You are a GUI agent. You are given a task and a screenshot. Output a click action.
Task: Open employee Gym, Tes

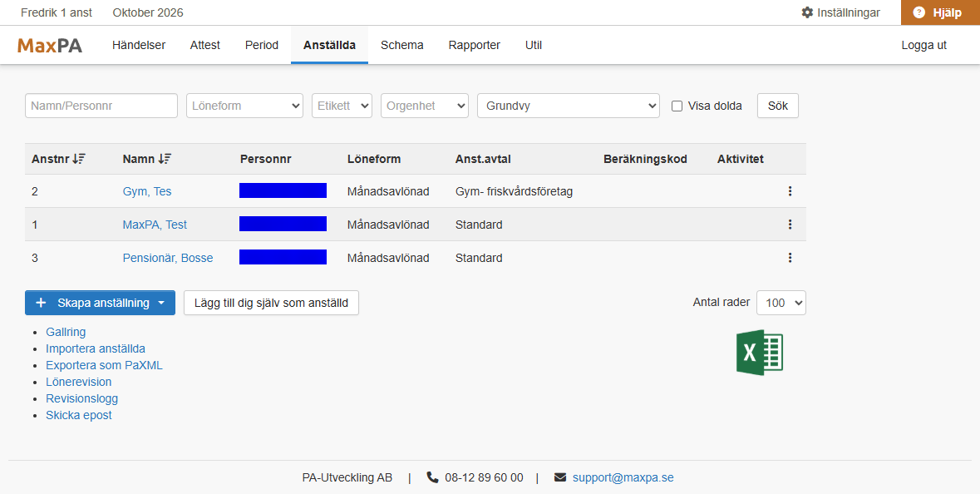pos(147,191)
